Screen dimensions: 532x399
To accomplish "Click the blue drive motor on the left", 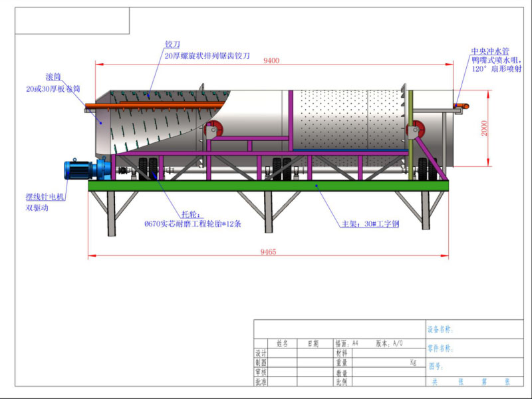I will point(80,170).
